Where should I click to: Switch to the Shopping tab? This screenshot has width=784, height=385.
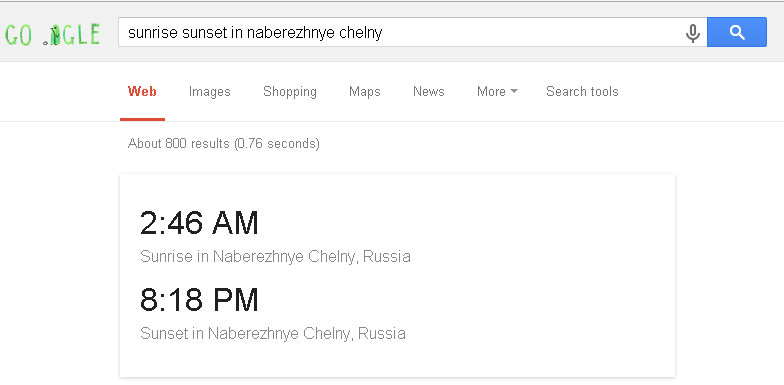[x=290, y=92]
